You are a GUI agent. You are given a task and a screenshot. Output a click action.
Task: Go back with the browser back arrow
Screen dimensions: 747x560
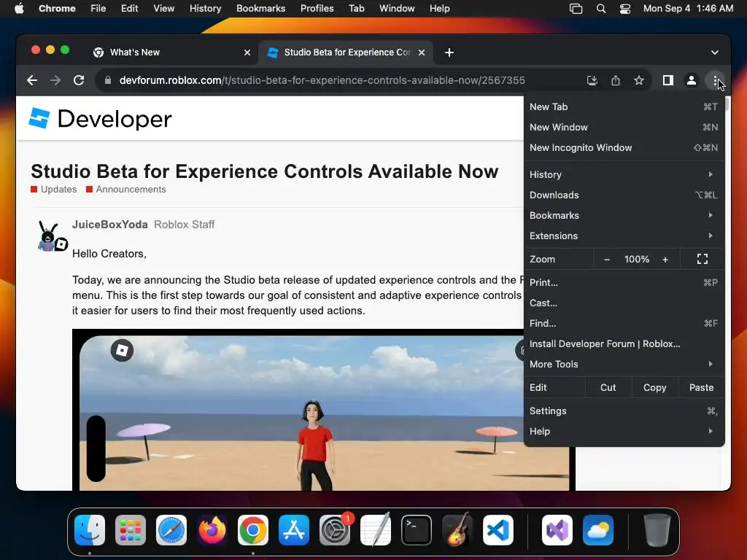(x=32, y=80)
